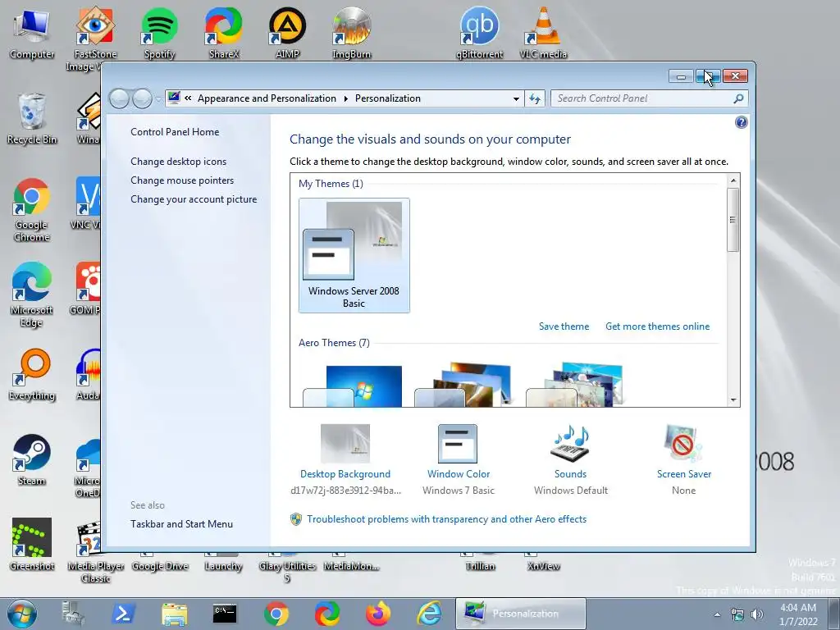Open Change your account picture link

[194, 199]
